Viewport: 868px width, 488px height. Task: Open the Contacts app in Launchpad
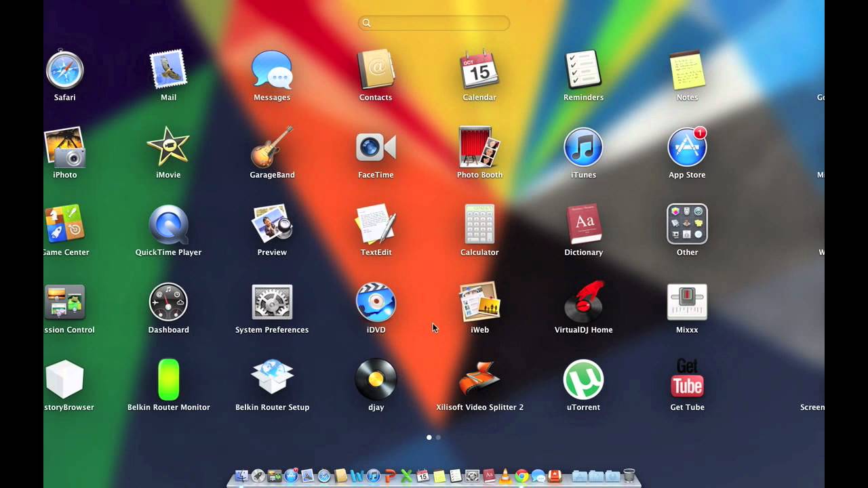tap(376, 70)
